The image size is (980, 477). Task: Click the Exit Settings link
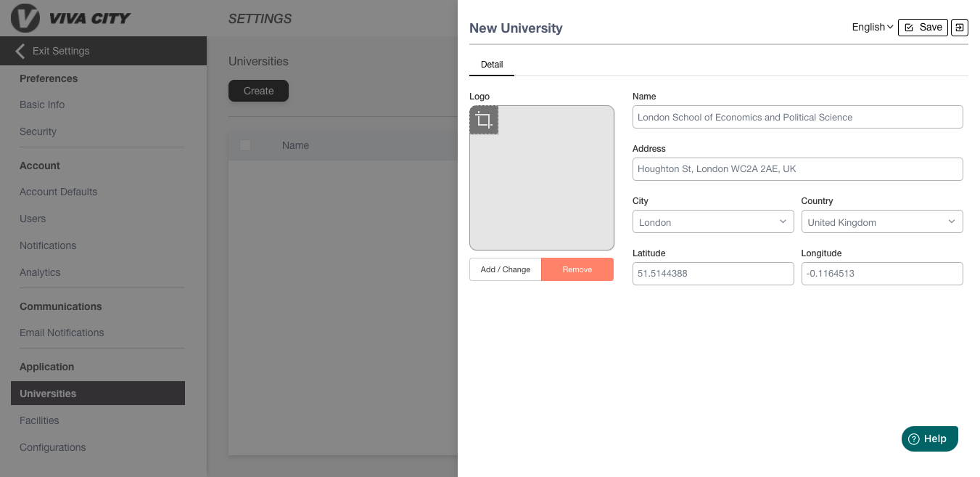(61, 51)
